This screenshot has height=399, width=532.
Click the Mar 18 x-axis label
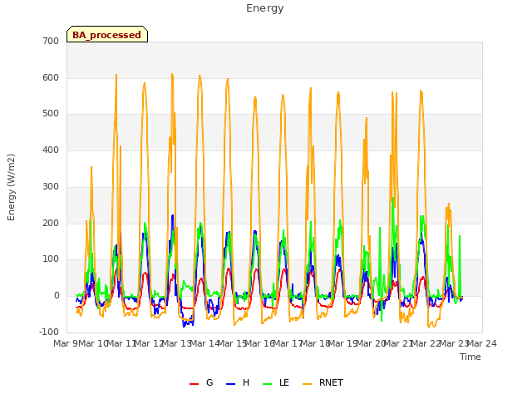coord(316,343)
